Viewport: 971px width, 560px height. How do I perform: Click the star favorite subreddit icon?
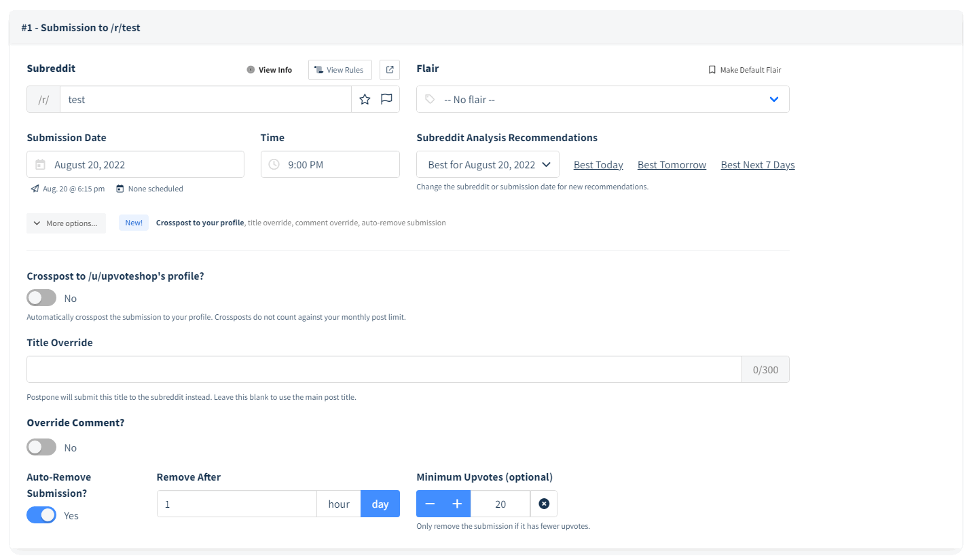click(365, 99)
